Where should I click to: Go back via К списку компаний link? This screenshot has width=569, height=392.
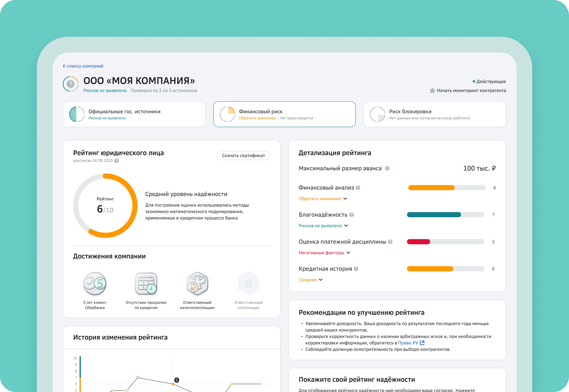(83, 66)
